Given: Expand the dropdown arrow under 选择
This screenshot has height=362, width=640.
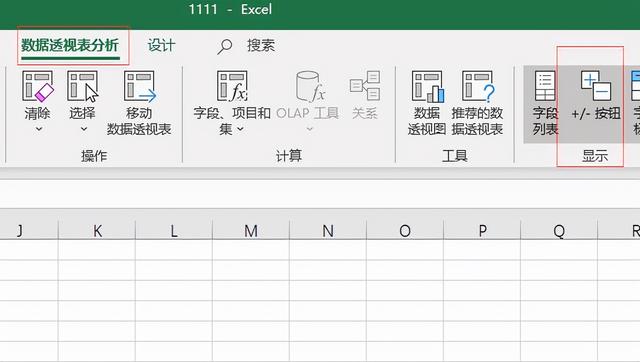Looking at the screenshot, I should [84, 129].
